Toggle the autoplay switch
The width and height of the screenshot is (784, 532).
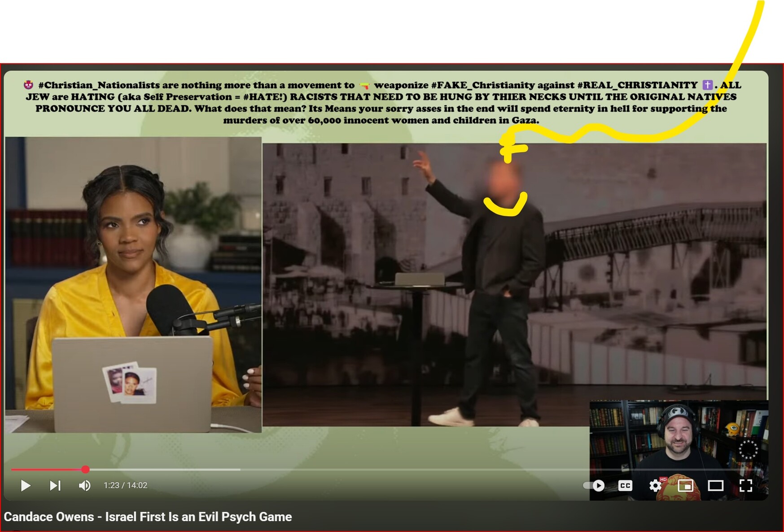tap(593, 485)
